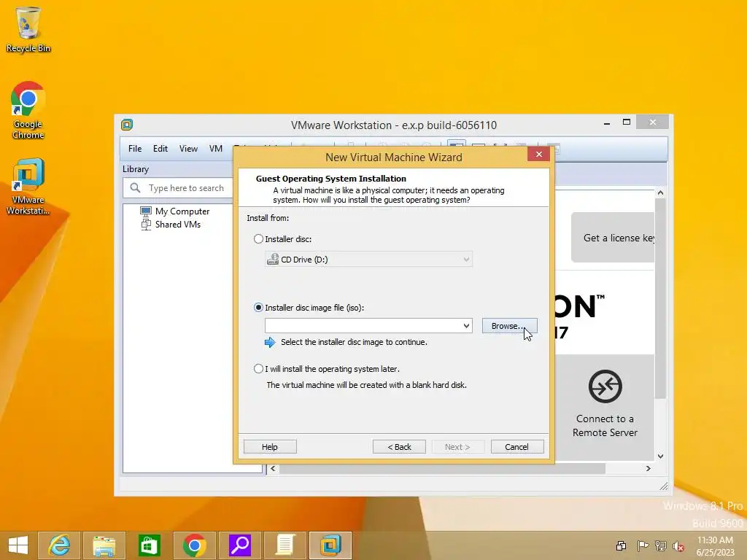Open Chrome from the taskbar

click(x=194, y=545)
